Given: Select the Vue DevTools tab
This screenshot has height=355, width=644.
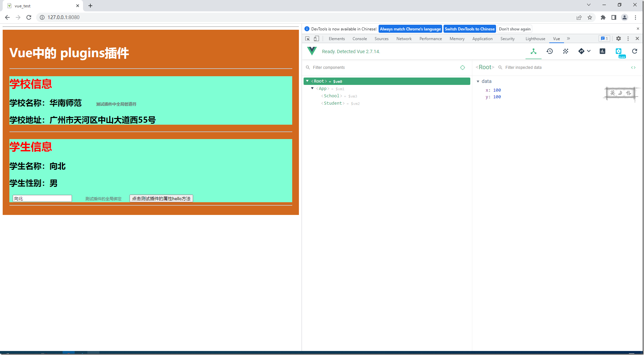Looking at the screenshot, I should pyautogui.click(x=556, y=39).
